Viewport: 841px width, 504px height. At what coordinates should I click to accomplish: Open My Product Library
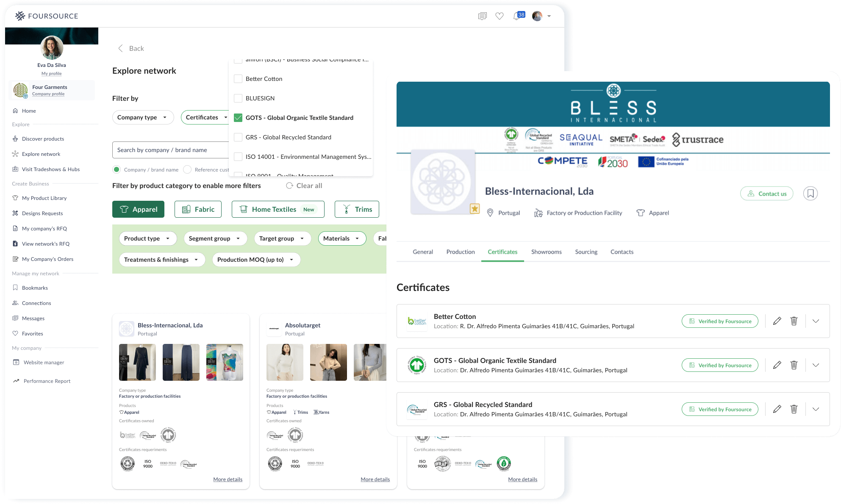click(44, 198)
